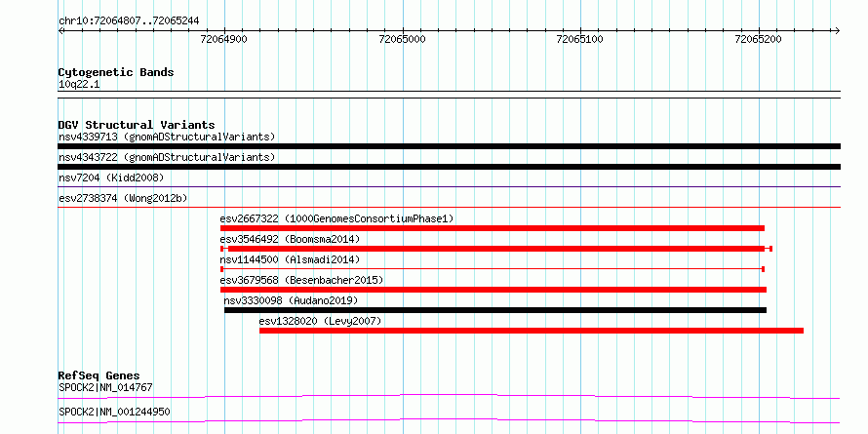Open the nsv4339713 variant label
Screen dimensions: 868x434
(x=167, y=137)
